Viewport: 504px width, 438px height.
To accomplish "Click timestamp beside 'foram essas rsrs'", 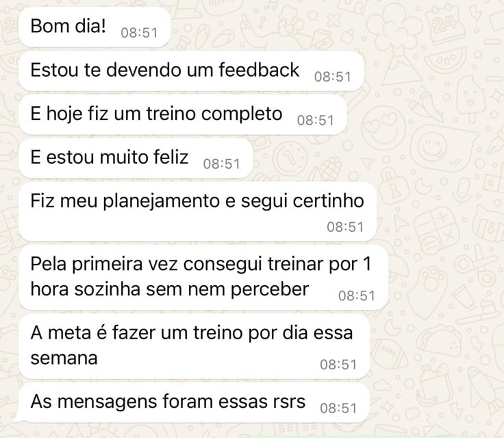I will coord(338,409).
